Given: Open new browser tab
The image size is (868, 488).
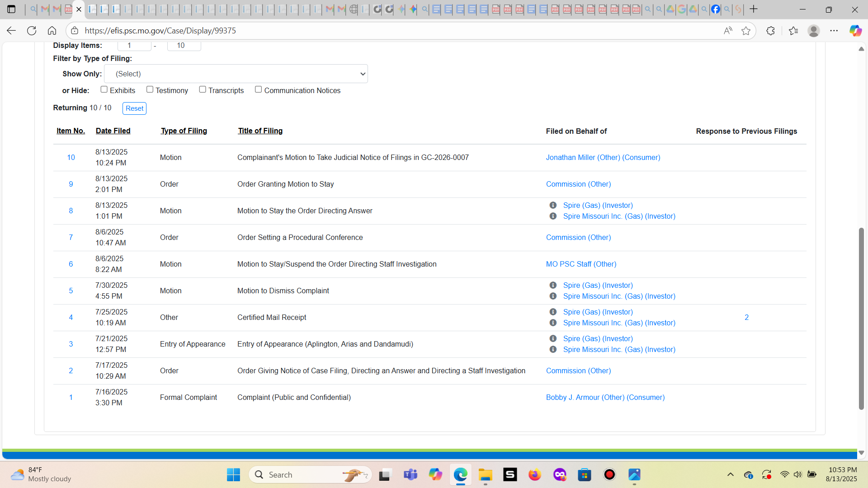Looking at the screenshot, I should [754, 9].
